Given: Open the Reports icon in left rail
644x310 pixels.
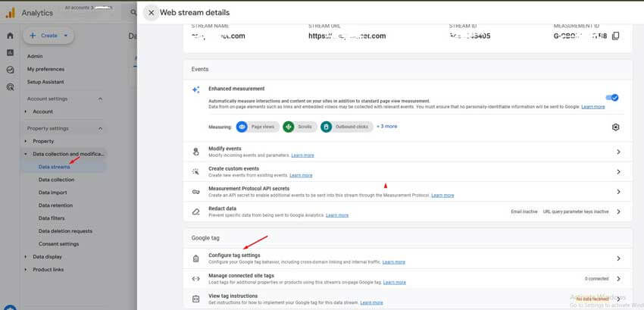Looking at the screenshot, I should 11,52.
